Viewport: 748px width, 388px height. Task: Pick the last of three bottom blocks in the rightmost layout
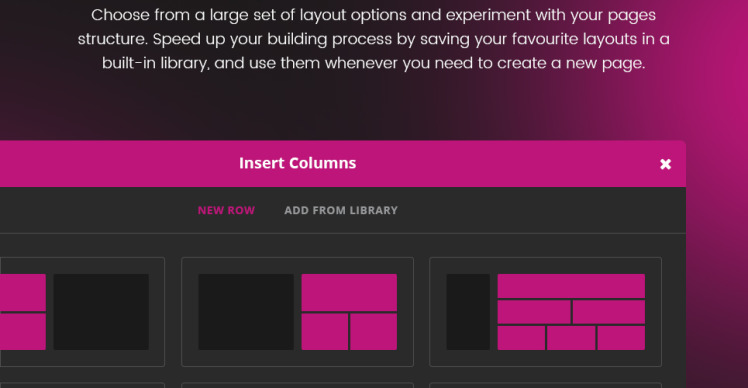pos(621,338)
